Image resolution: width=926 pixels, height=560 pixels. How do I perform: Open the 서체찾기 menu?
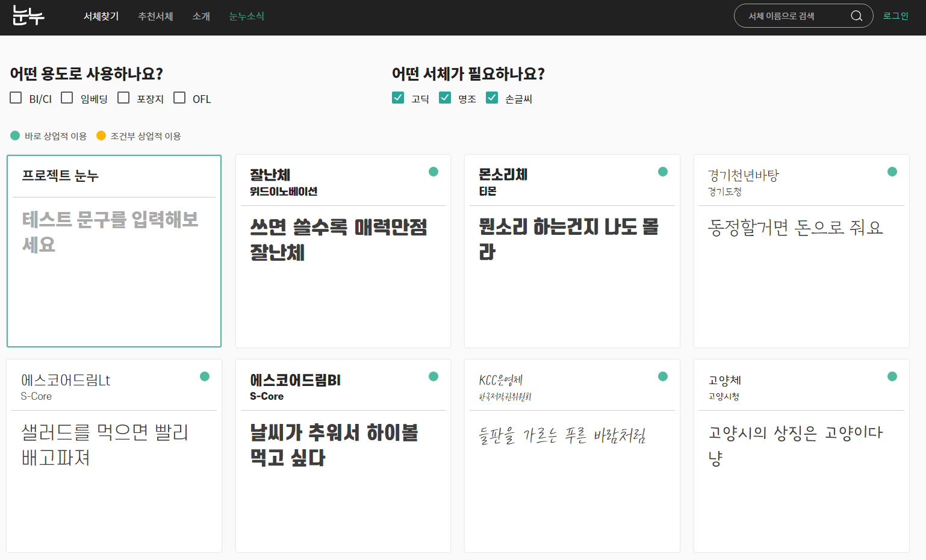click(x=101, y=16)
